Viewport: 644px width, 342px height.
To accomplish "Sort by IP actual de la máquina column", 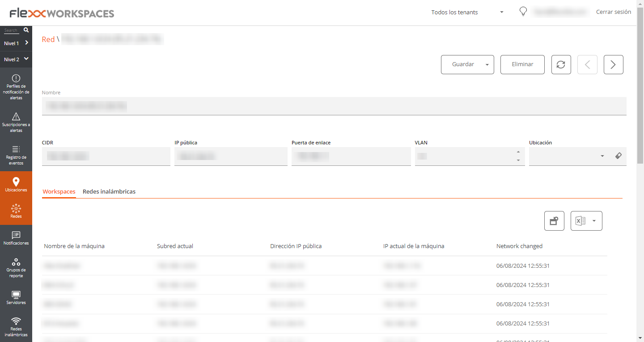I will pos(414,246).
